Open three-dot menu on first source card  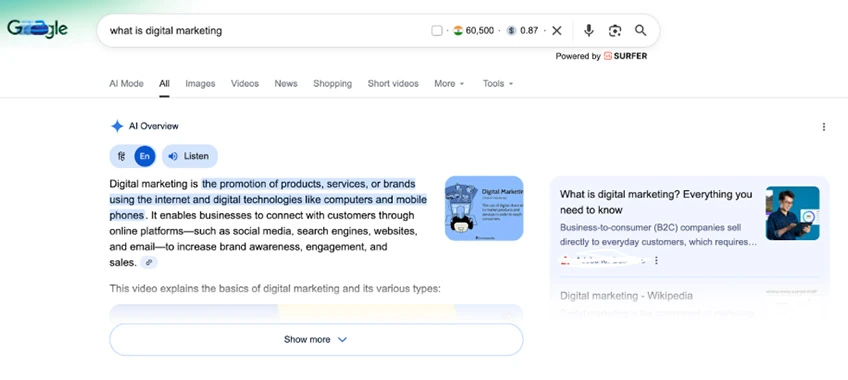pyautogui.click(x=656, y=261)
